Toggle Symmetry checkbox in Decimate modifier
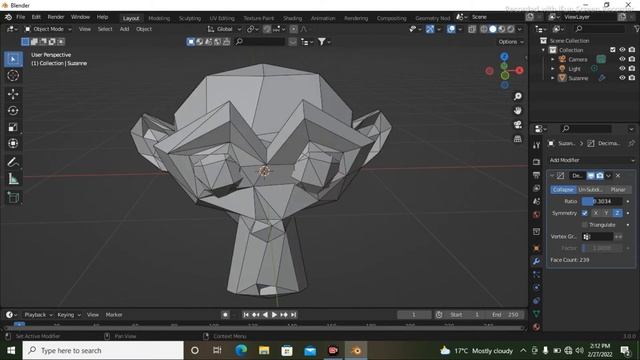640x360 pixels. point(584,213)
